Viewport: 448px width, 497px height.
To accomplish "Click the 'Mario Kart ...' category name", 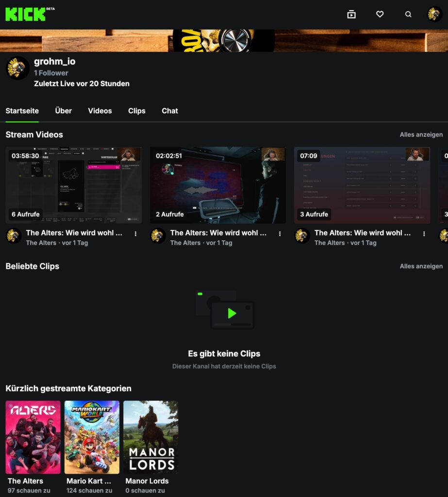I will 89,481.
